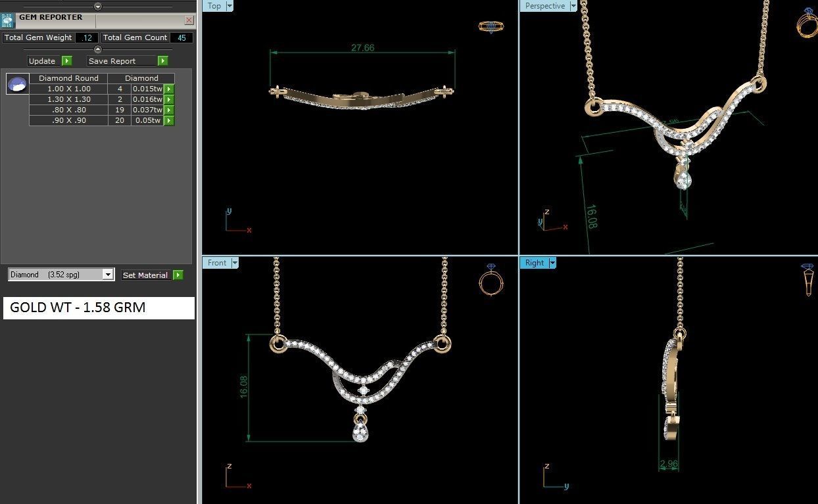The height and width of the screenshot is (504, 818).
Task: Open the Perspective viewport dropdown arrow
Action: [573, 6]
